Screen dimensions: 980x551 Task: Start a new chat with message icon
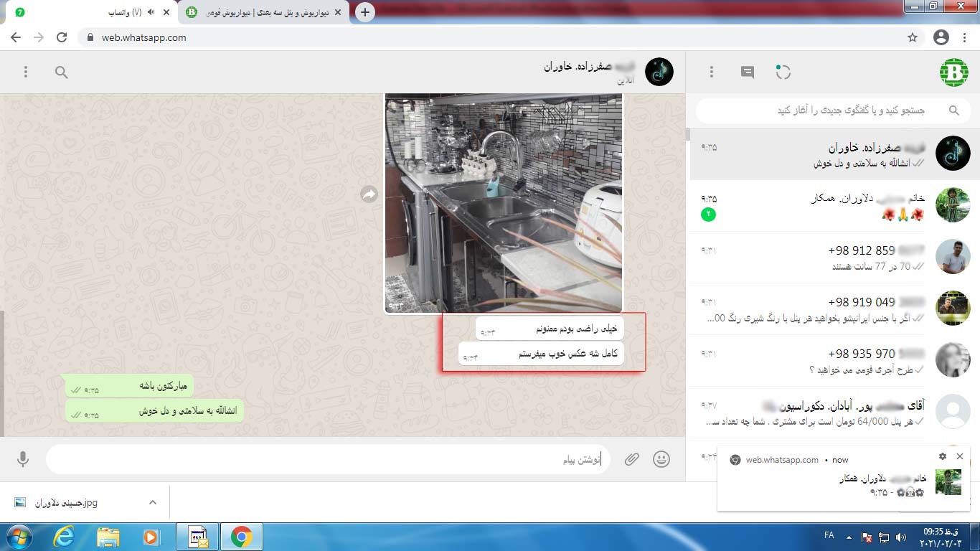748,72
